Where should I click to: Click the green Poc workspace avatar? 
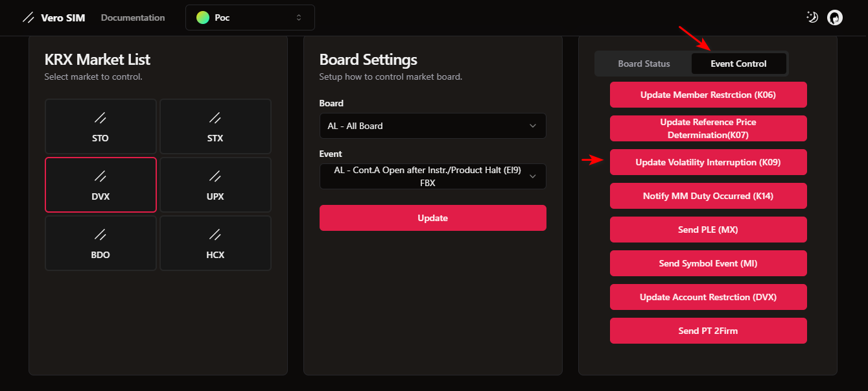click(203, 18)
